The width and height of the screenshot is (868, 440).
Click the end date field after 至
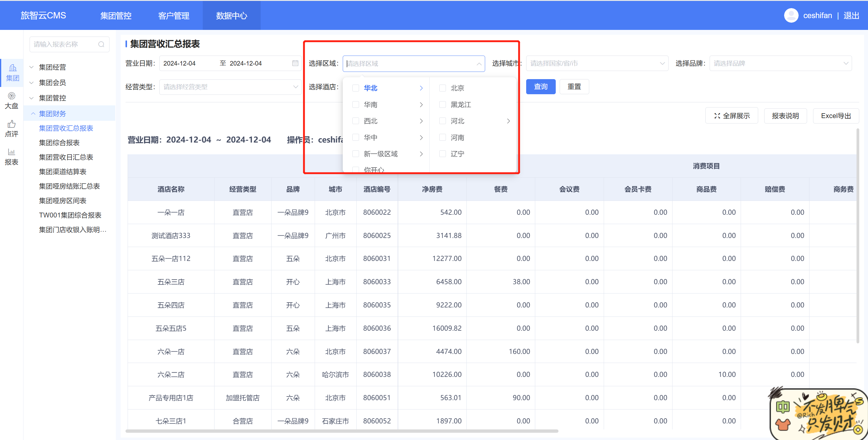246,63
